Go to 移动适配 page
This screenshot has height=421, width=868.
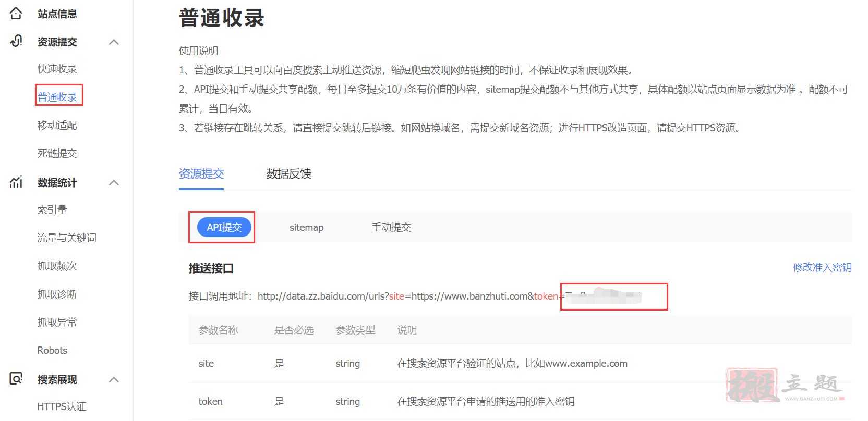point(57,125)
